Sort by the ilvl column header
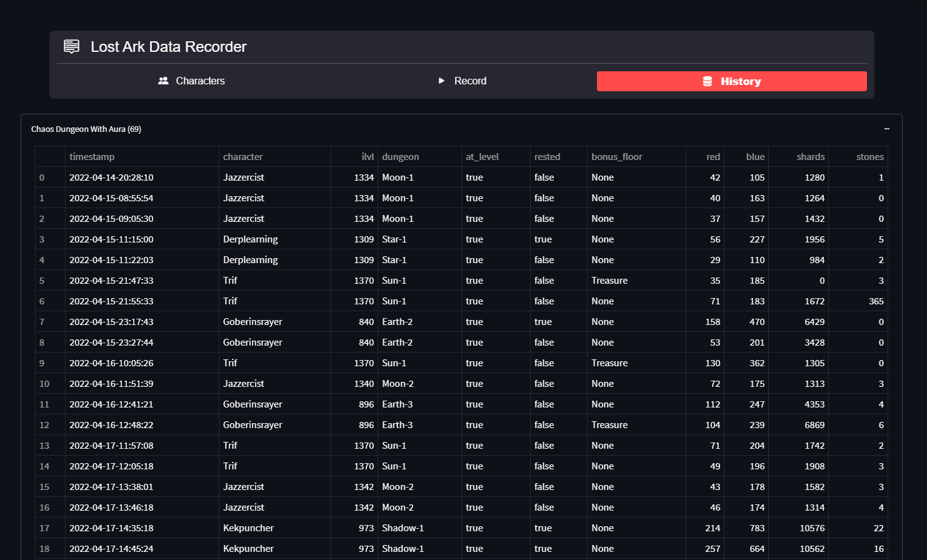Viewport: 927px width, 560px height. 354,157
